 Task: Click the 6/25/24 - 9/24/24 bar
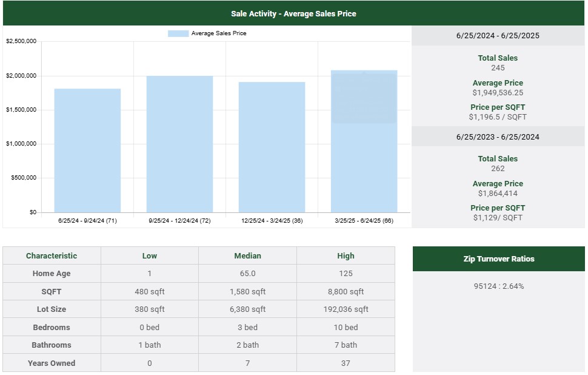click(87, 150)
